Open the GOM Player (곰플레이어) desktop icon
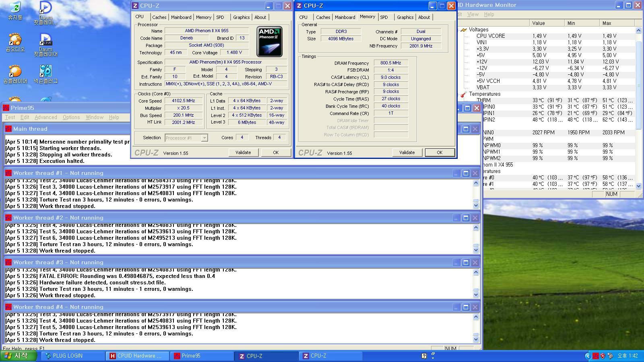Screen dimensions: 644x362 click(x=15, y=74)
